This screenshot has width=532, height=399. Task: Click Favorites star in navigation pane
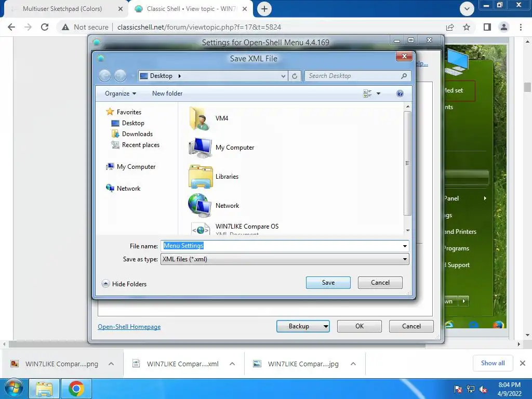point(110,112)
